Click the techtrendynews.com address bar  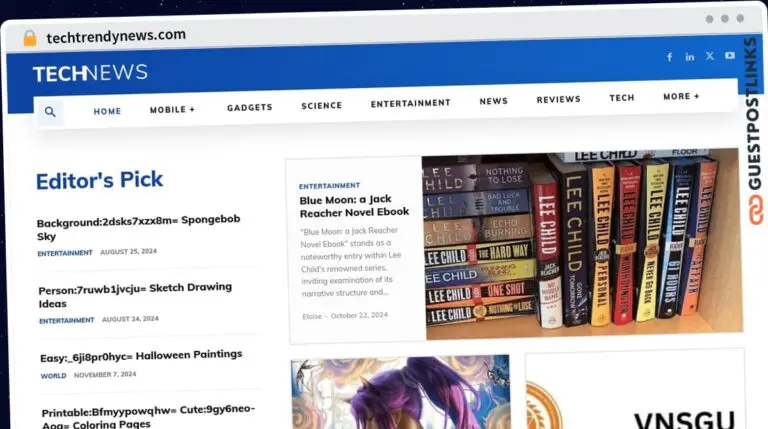point(116,35)
